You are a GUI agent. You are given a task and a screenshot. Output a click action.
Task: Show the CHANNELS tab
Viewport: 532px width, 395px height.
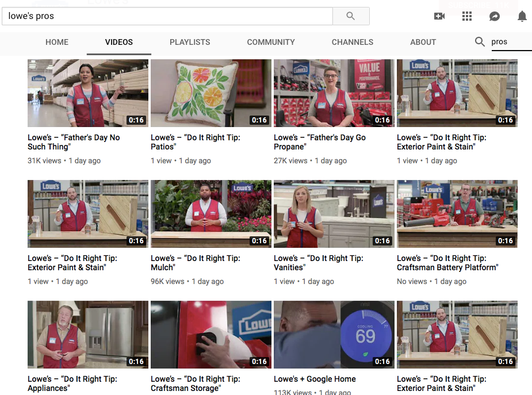(353, 42)
